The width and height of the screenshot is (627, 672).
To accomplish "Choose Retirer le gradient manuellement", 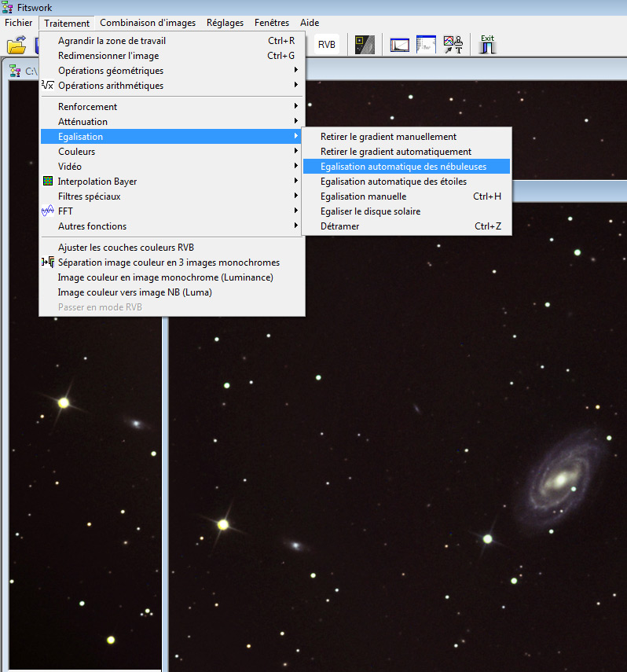I will coord(406,137).
